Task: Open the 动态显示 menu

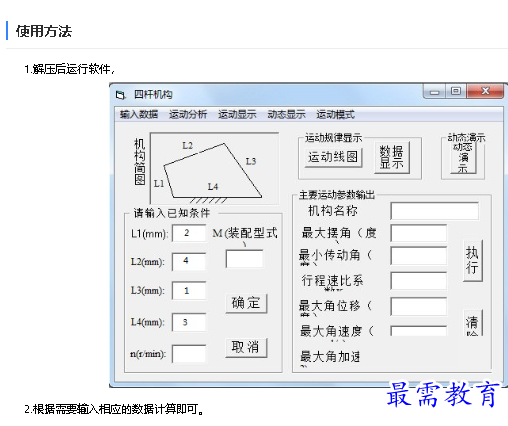Action: (x=286, y=115)
